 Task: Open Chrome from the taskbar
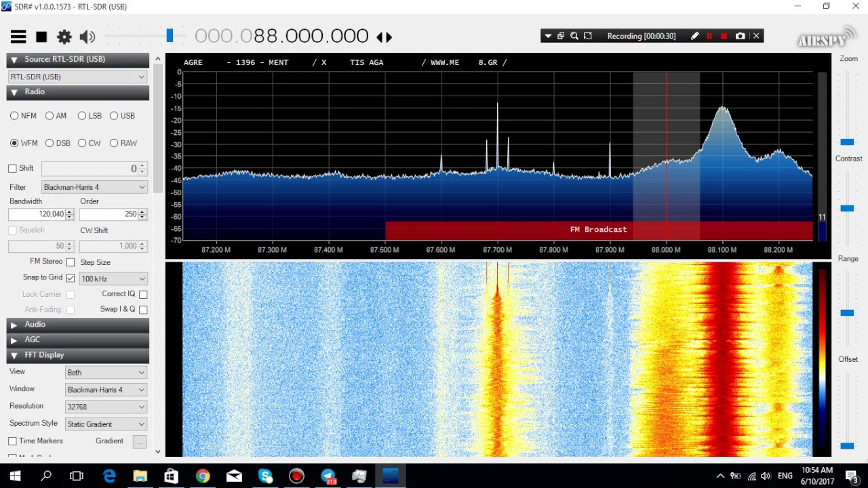pos(203,476)
